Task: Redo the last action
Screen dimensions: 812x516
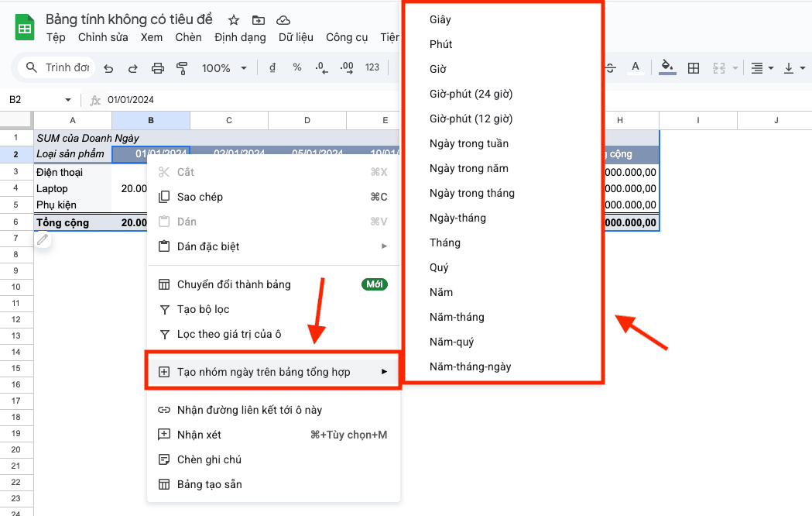Action: [133, 68]
